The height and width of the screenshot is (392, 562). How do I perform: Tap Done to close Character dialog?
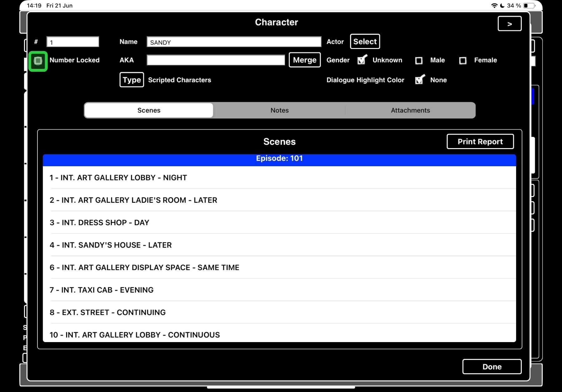coord(492,367)
